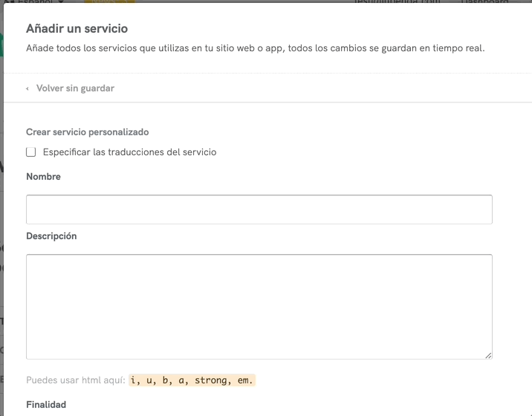Click the modal subtitle about saving changes
This screenshot has height=416, width=532.
(255, 49)
